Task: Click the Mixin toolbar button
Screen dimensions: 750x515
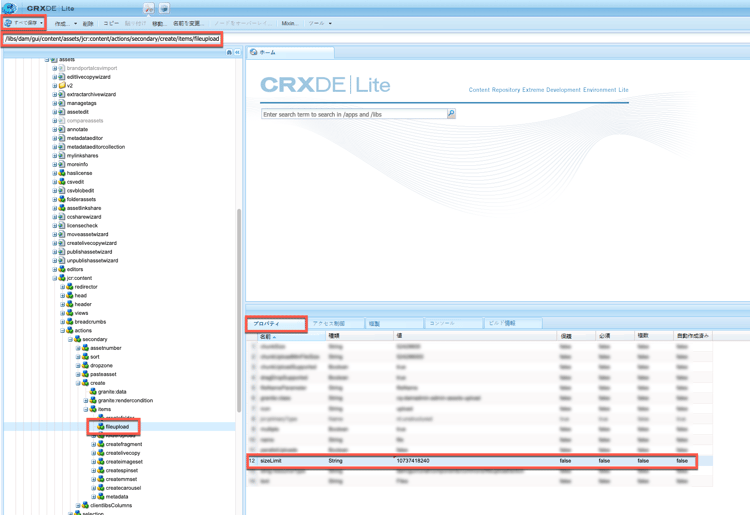Action: [x=289, y=23]
